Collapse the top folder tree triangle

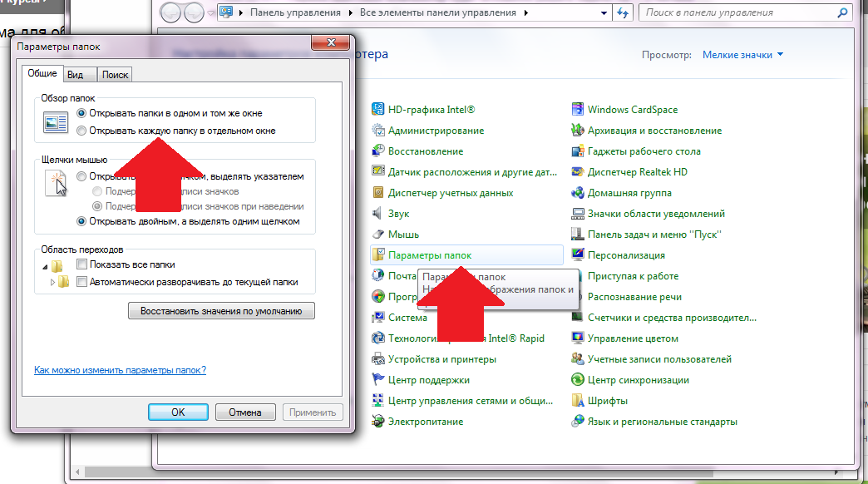(46, 267)
